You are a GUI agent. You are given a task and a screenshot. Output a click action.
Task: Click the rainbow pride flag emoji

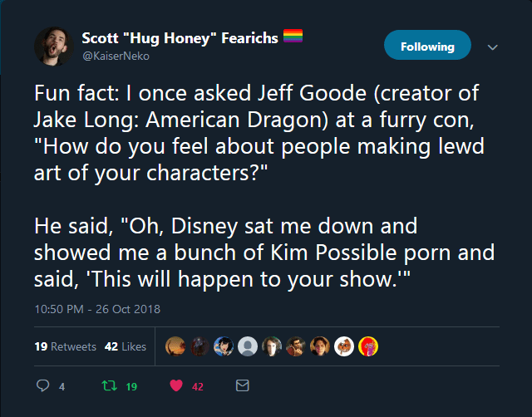click(x=293, y=37)
